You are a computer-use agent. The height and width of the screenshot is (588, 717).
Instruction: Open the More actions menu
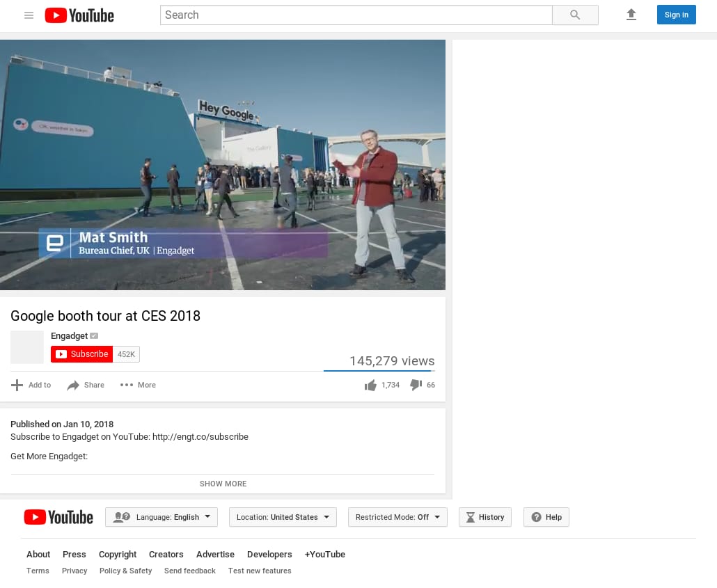[138, 385]
